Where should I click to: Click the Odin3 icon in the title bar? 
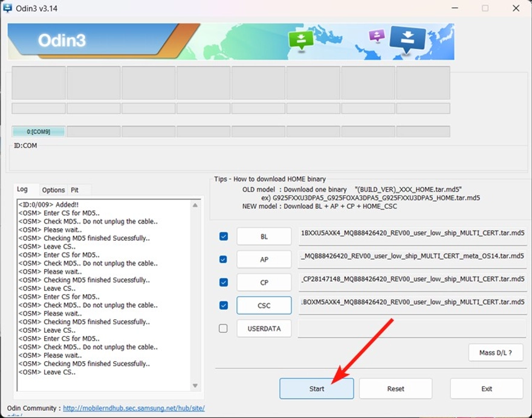pos(7,8)
